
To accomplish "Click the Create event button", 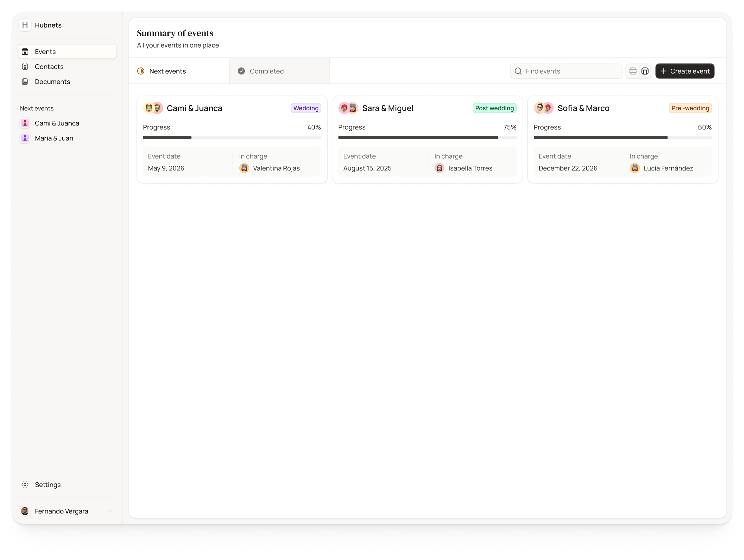I will [684, 71].
